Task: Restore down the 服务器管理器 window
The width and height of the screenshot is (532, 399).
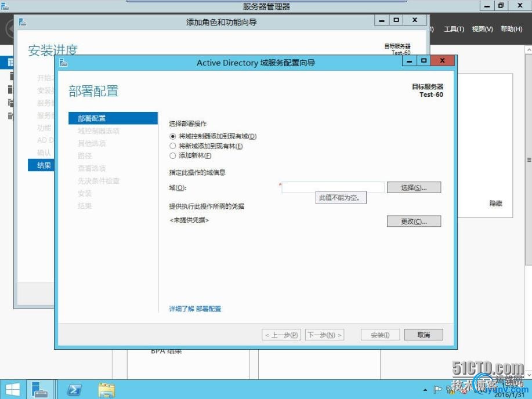Action: pos(501,6)
